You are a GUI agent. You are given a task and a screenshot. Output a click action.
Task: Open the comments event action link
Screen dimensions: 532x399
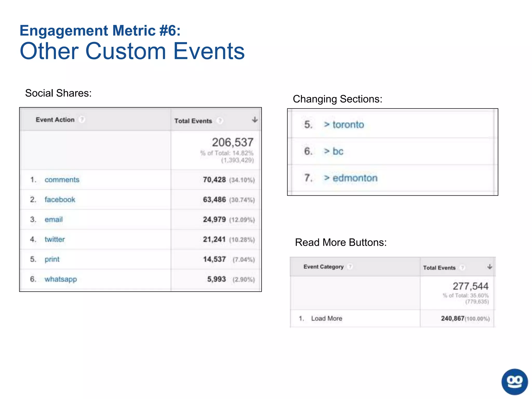point(62,180)
